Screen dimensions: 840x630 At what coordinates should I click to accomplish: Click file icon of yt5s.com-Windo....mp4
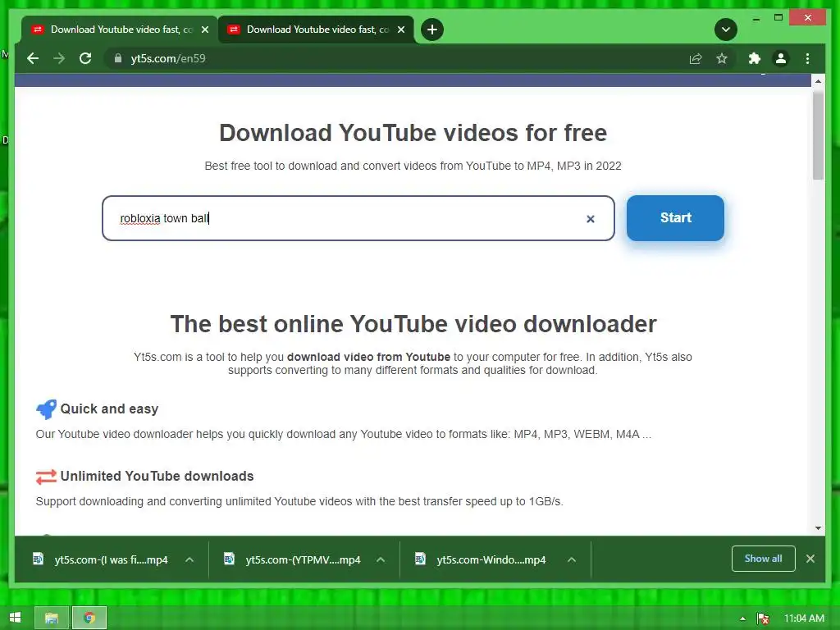(420, 559)
